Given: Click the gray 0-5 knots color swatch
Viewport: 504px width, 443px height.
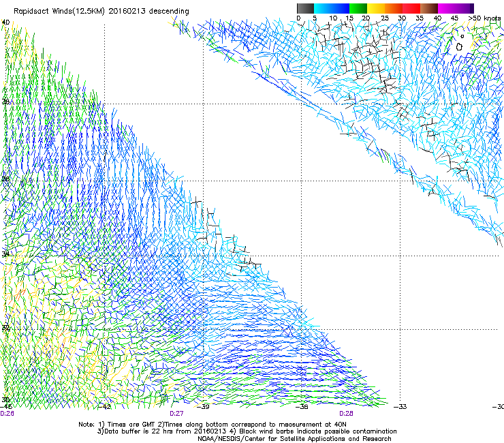Looking at the screenshot, I should 305,8.
